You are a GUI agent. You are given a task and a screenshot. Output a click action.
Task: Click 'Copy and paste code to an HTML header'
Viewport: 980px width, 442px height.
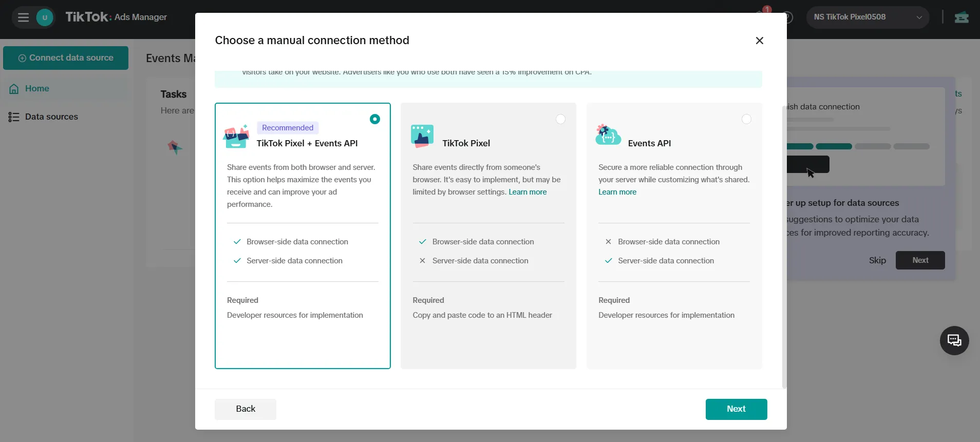[482, 315]
